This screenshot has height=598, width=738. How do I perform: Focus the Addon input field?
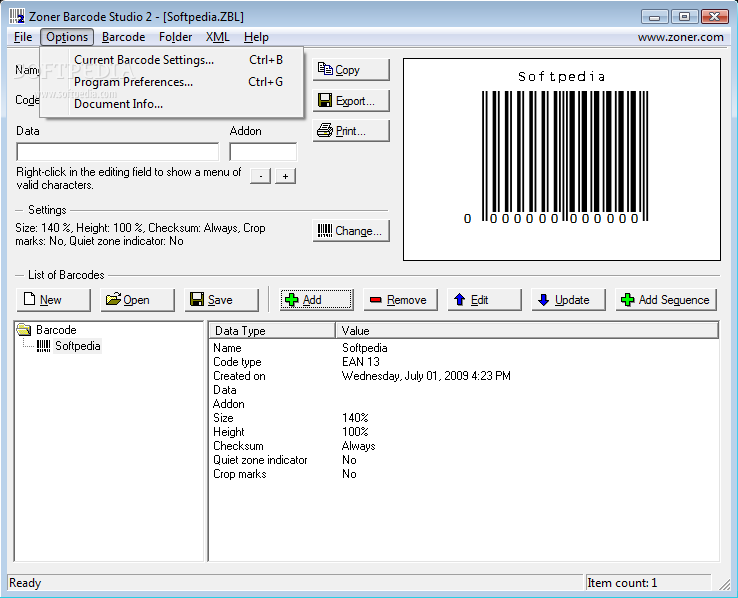263,152
